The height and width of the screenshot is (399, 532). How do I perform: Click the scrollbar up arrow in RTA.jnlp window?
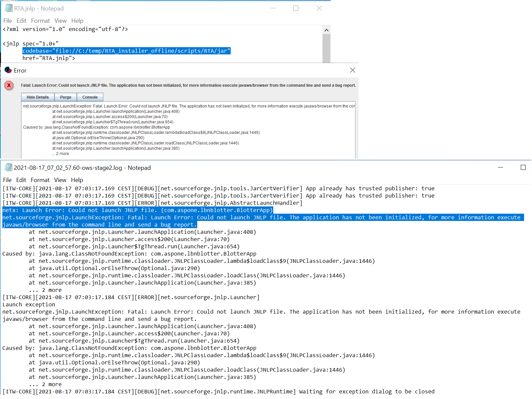point(326,30)
